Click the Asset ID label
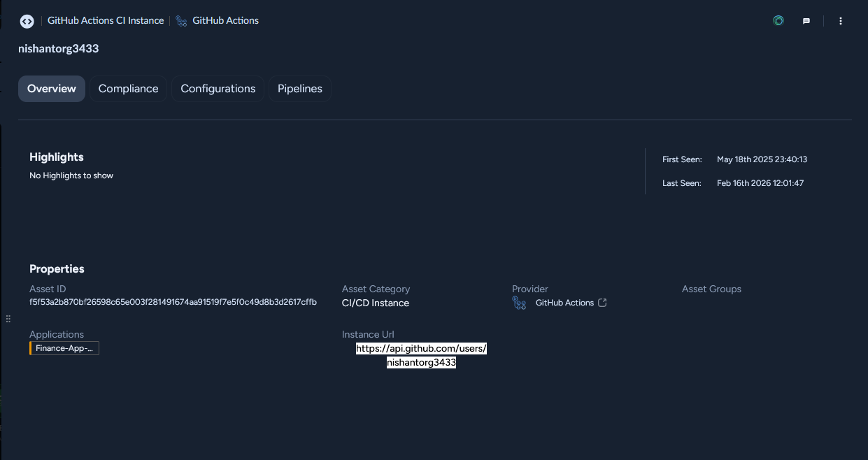 48,289
